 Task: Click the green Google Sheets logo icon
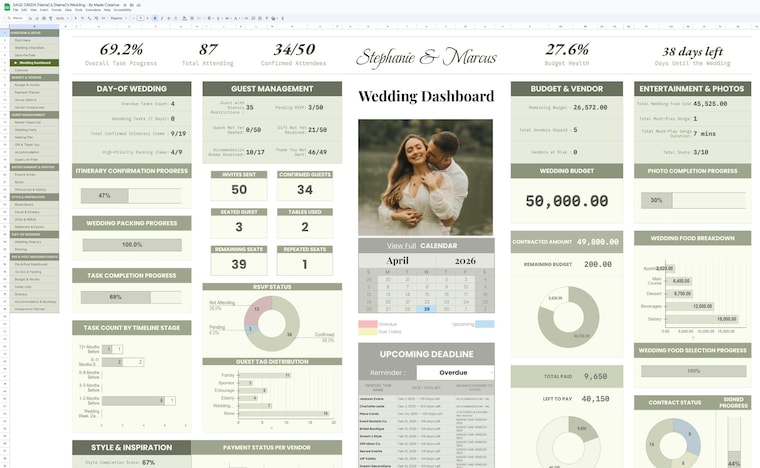click(x=7, y=7)
